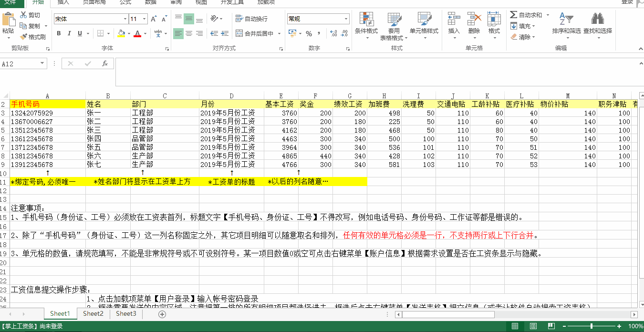Click the Format Painter (格式刷) icon
The image size is (644, 332).
tap(24, 37)
